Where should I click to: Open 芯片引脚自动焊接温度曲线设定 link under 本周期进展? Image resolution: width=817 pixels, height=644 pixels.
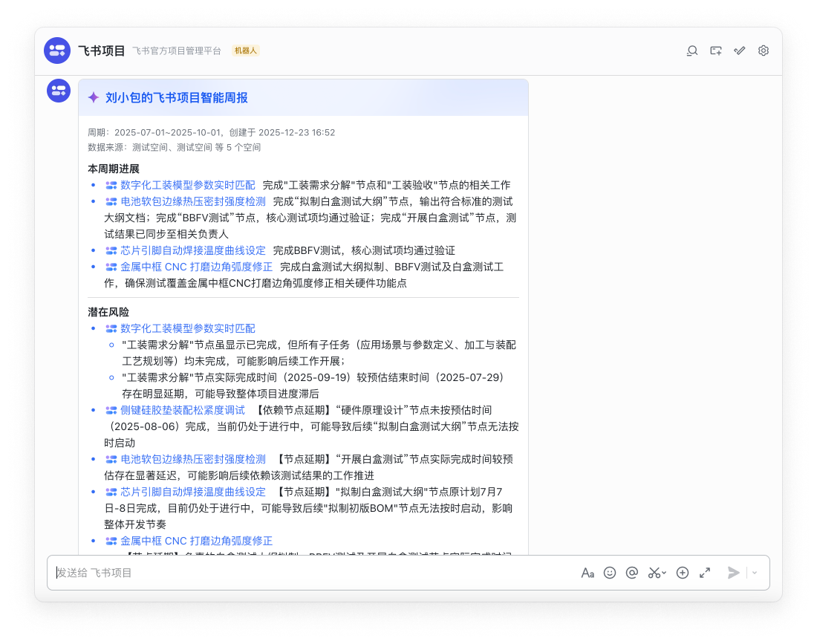(x=193, y=250)
